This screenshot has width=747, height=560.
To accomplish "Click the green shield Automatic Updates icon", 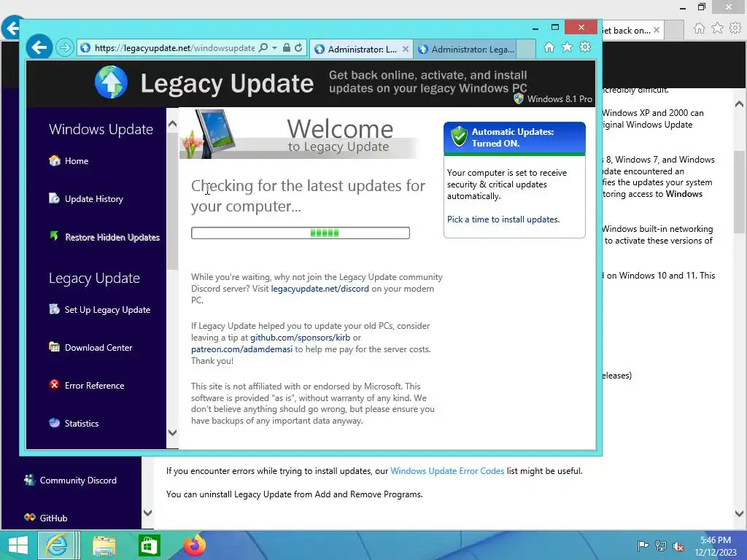I will pyautogui.click(x=460, y=136).
